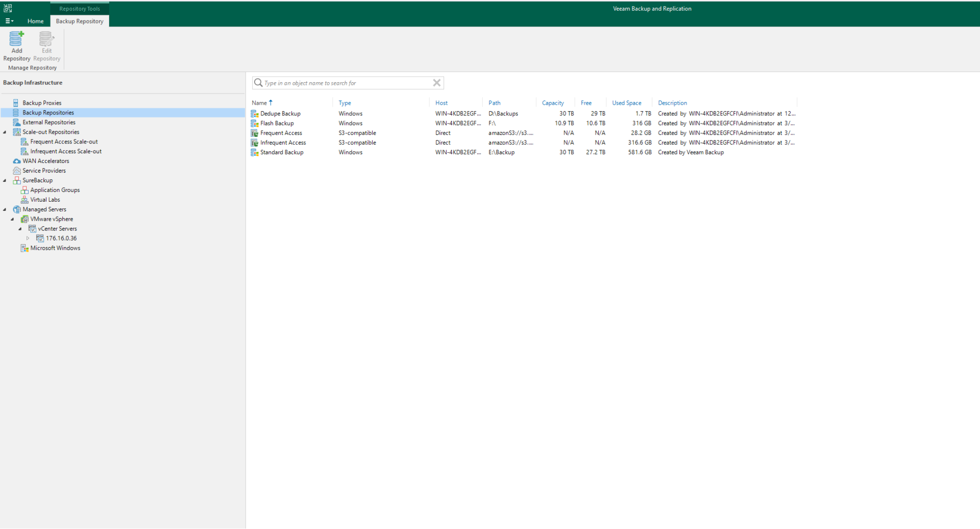980x529 pixels.
Task: Click the WAN Accelerators cloud icon
Action: point(16,161)
